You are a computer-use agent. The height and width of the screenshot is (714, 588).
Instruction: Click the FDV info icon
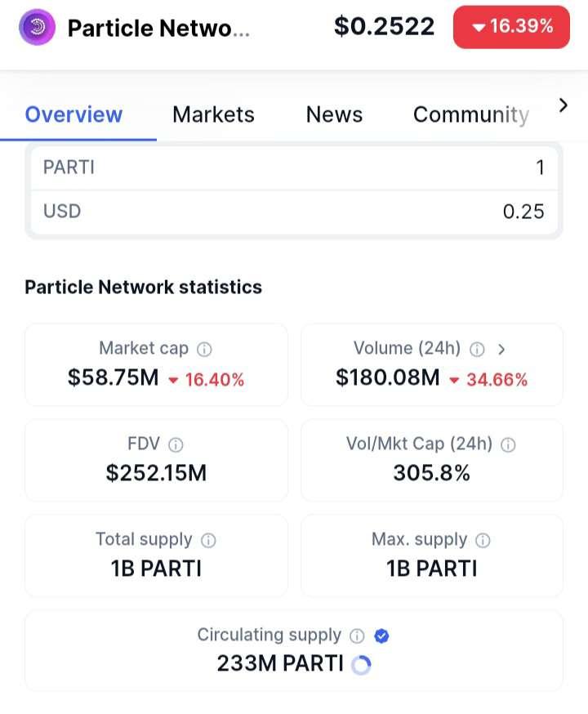coord(176,445)
